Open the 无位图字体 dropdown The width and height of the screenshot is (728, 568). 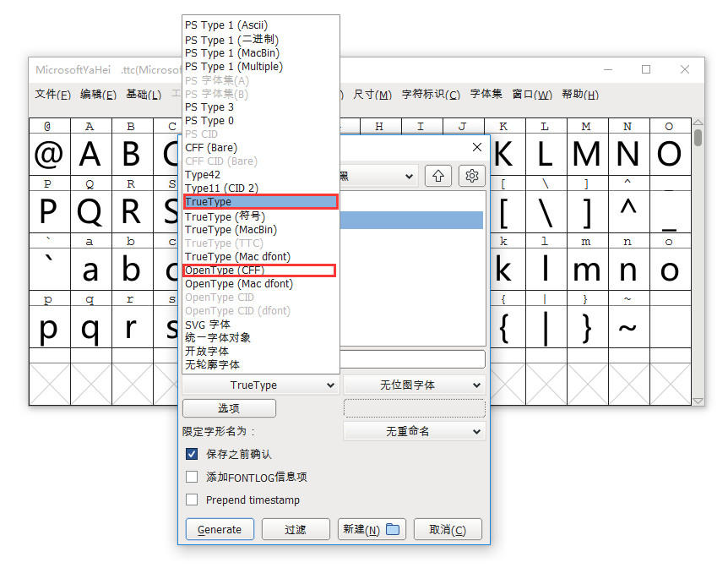click(x=414, y=386)
